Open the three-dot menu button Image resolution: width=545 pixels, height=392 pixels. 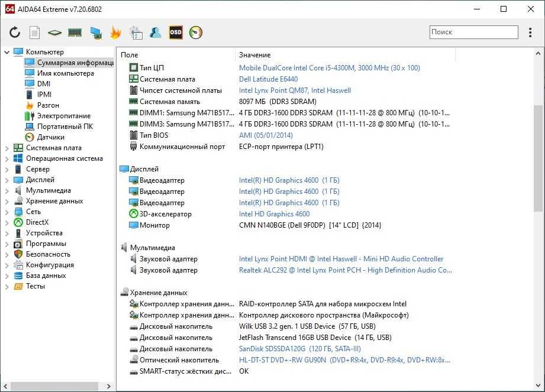pyautogui.click(x=530, y=33)
